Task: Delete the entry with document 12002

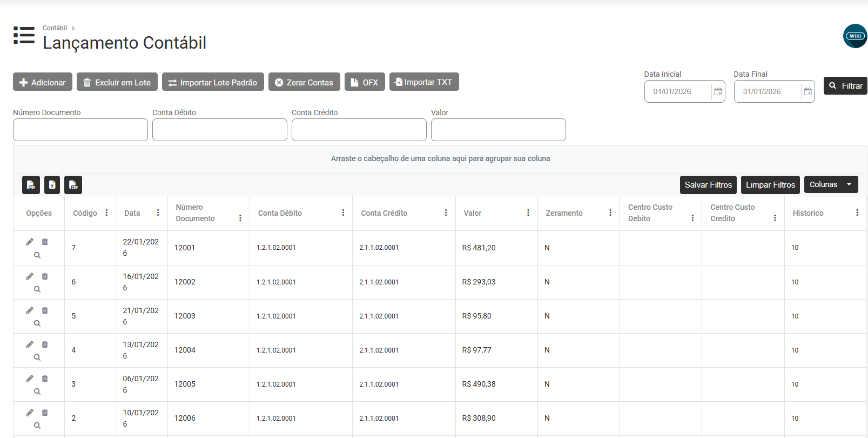Action: coord(45,276)
